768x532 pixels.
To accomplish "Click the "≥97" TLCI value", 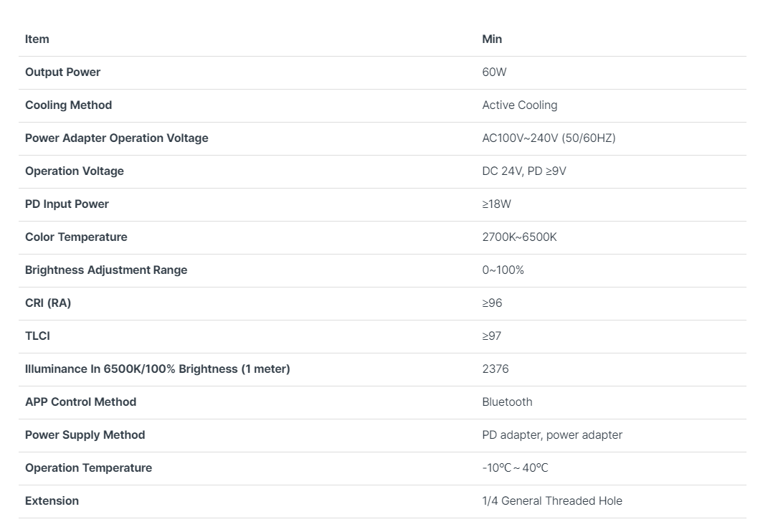I will coord(492,336).
